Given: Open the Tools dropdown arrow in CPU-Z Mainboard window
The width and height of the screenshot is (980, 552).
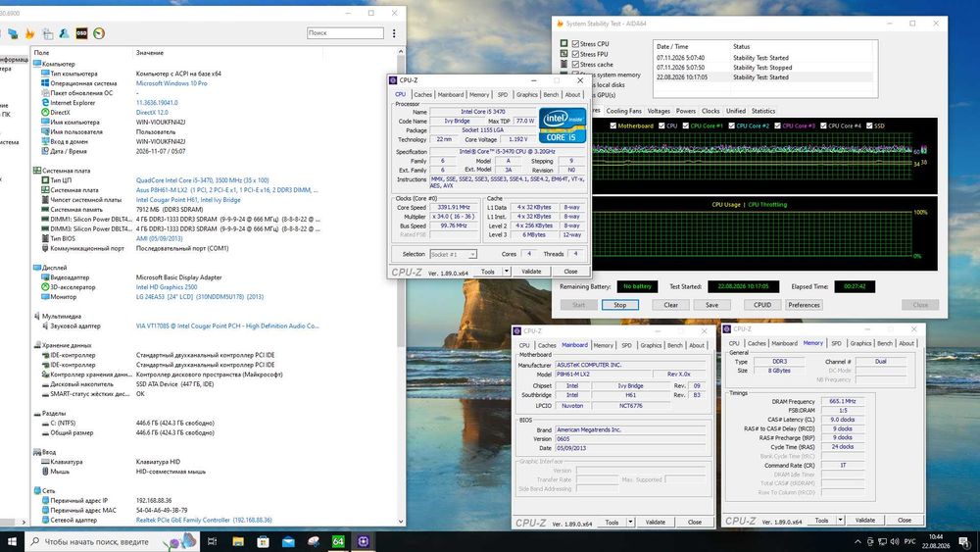Looking at the screenshot, I should coord(630,522).
